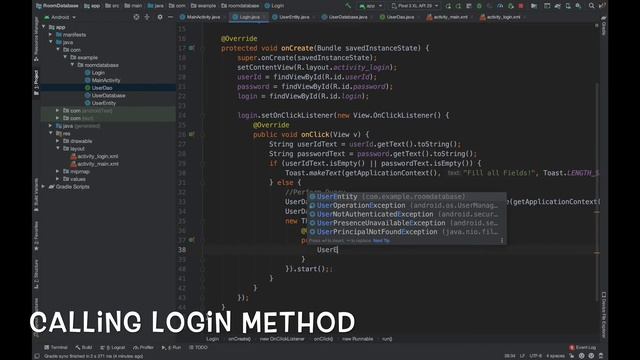Image resolution: width=640 pixels, height=360 pixels.
Task: Open the TODO tool window
Action: 198,347
